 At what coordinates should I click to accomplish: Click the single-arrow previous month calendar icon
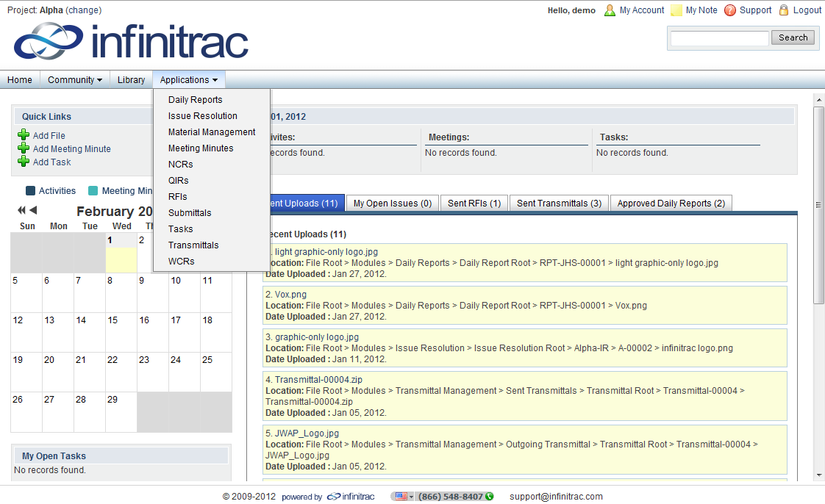coord(33,210)
